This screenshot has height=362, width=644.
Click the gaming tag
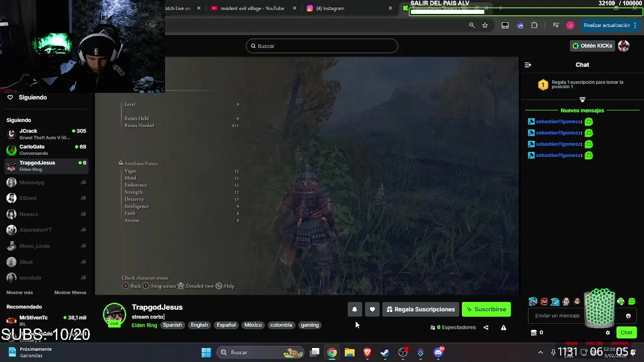coord(310,325)
